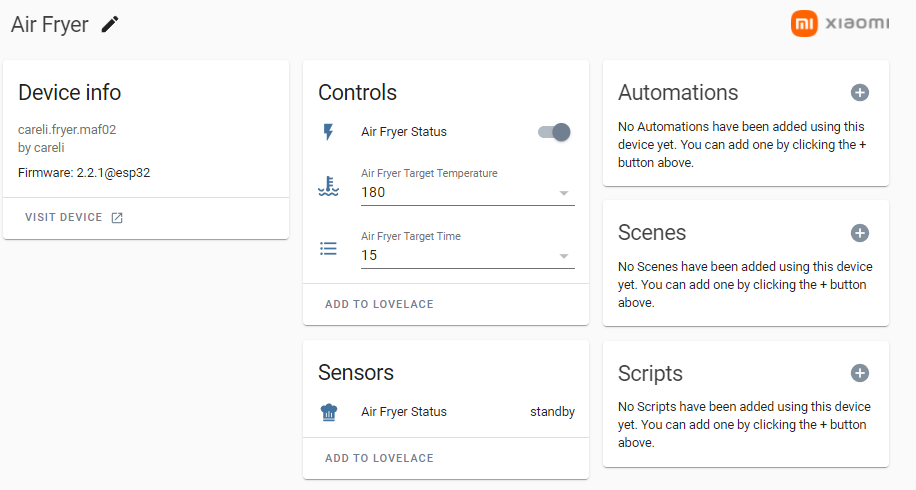The image size is (916, 490).
Task: Click the Air Fryer Status standby sensor row
Action: pyautogui.click(x=446, y=412)
